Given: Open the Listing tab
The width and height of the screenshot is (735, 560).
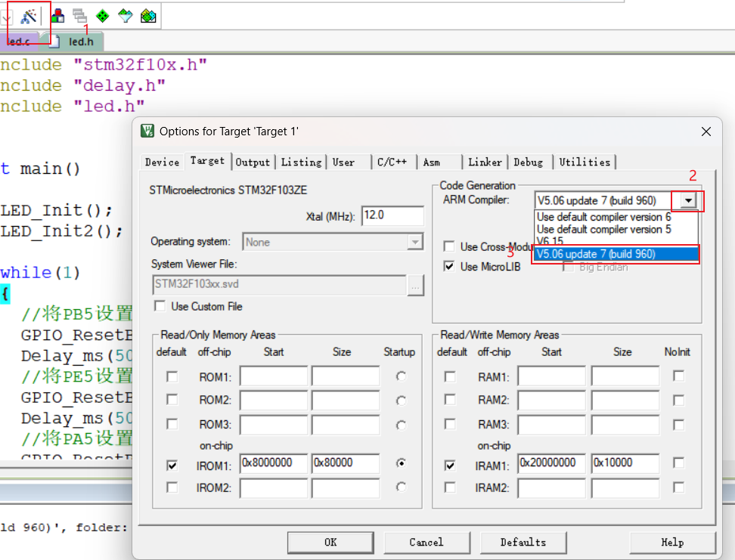Looking at the screenshot, I should pyautogui.click(x=301, y=162).
